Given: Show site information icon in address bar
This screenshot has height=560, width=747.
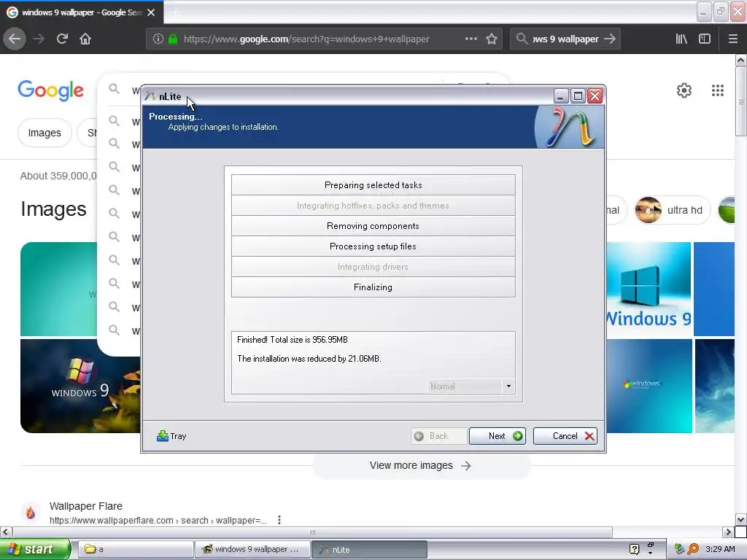Looking at the screenshot, I should coord(158,39).
